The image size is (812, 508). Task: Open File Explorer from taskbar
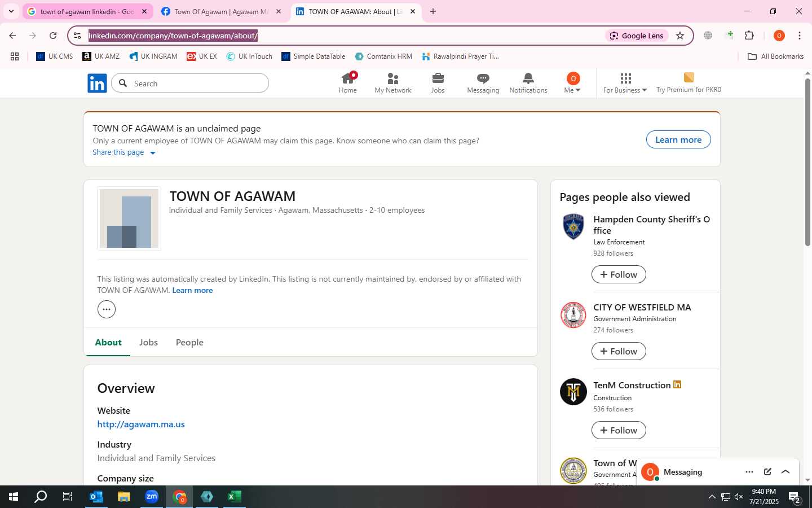[124, 497]
